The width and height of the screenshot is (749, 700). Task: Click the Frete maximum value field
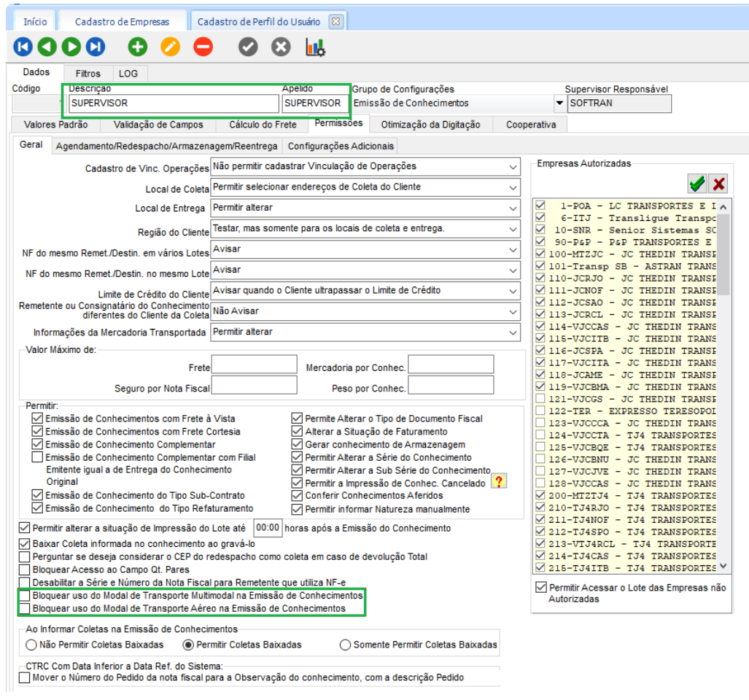click(x=254, y=365)
